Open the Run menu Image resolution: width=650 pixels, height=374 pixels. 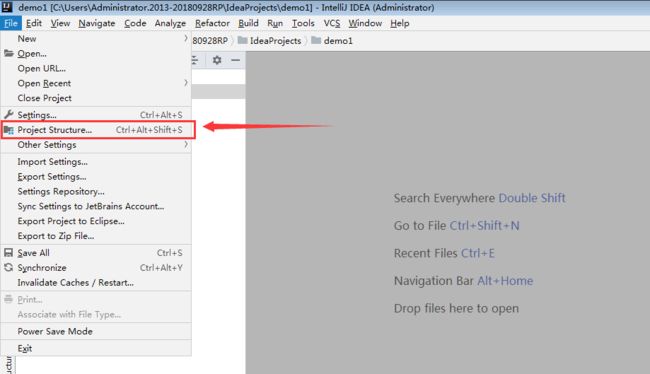[x=275, y=24]
